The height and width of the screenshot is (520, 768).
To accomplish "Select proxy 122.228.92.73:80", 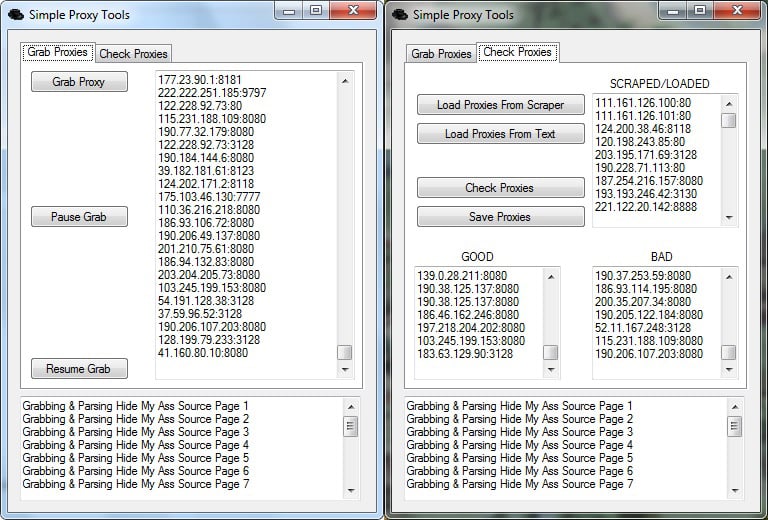I will coord(199,106).
